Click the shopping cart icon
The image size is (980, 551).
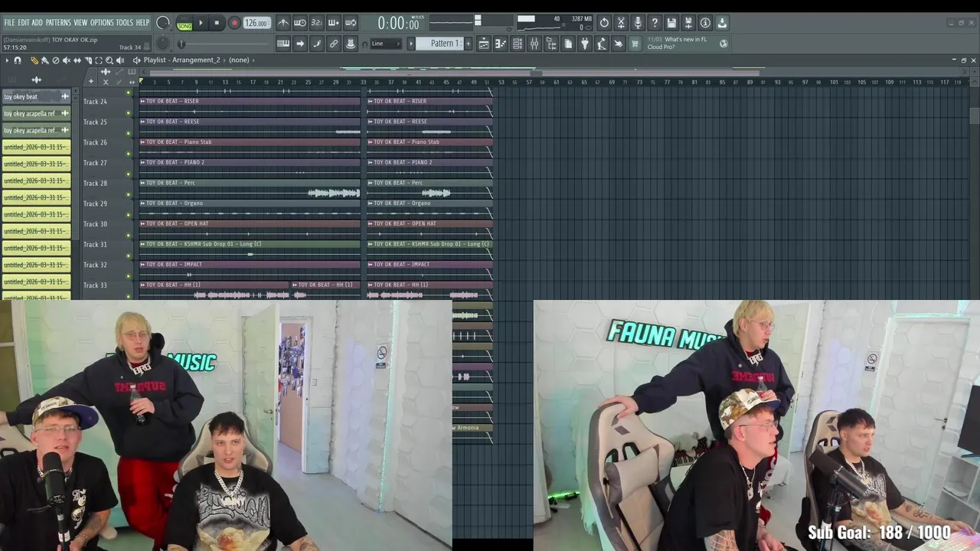(635, 44)
